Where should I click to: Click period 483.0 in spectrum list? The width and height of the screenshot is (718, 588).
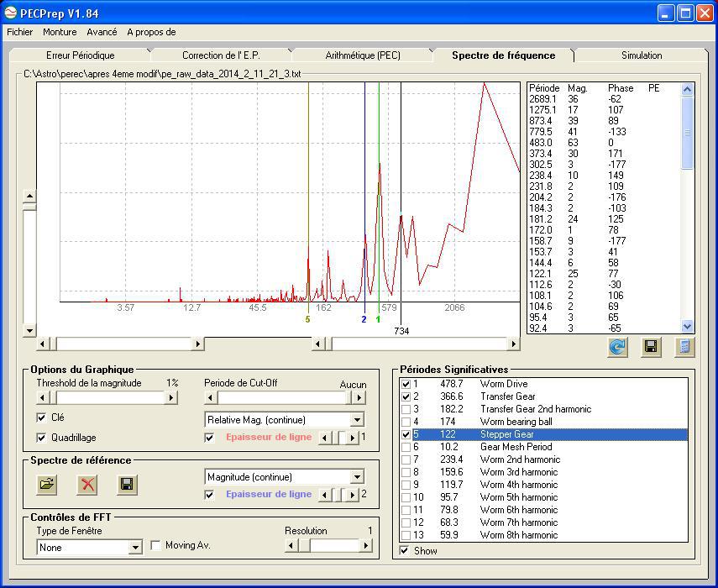pyautogui.click(x=541, y=143)
